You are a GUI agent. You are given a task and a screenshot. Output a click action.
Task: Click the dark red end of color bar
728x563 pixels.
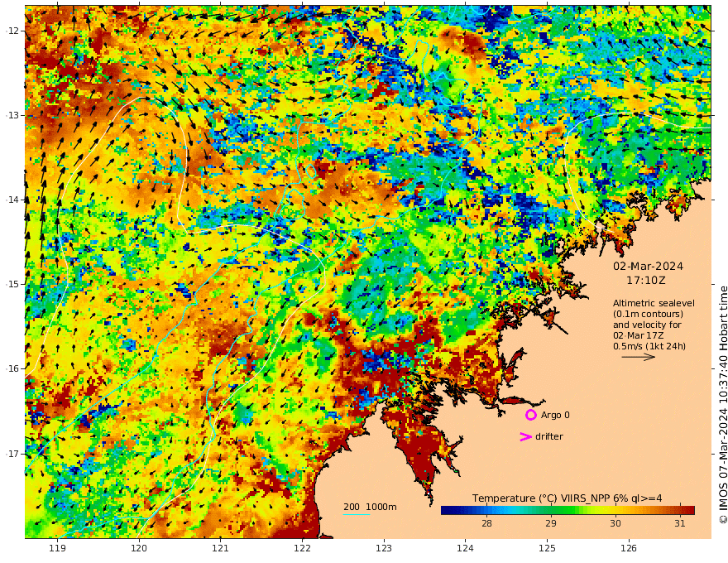click(689, 511)
